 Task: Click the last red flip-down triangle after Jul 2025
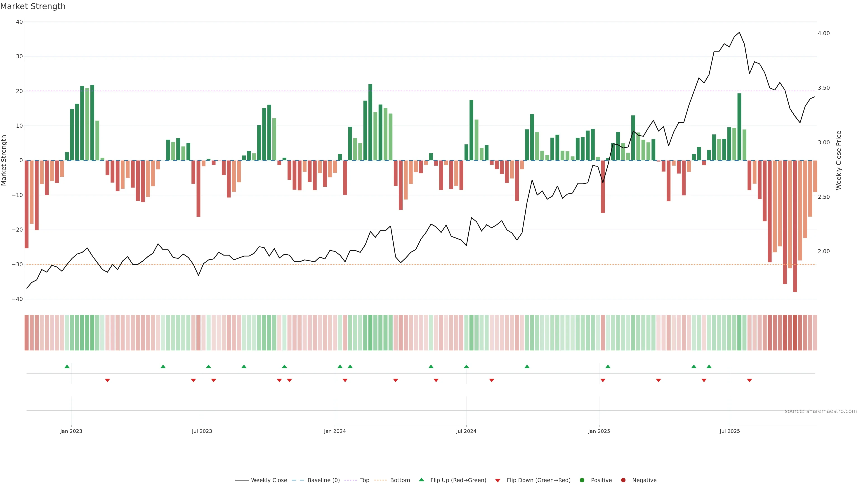click(x=749, y=380)
